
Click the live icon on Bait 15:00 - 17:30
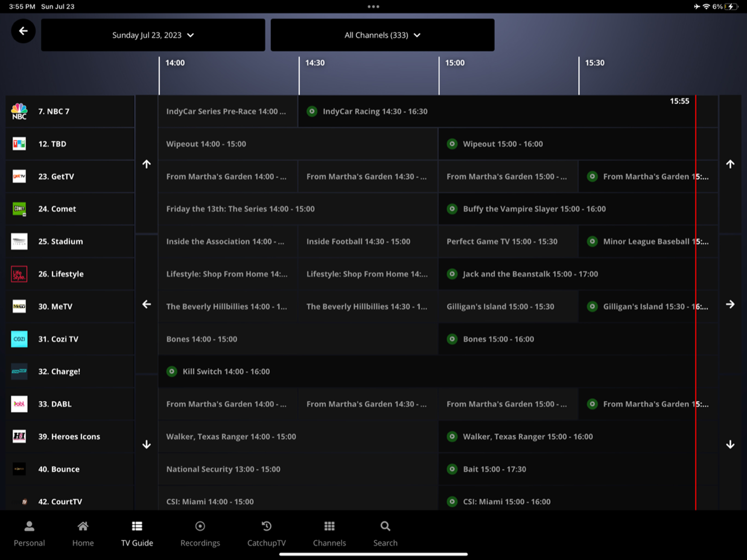pos(452,469)
